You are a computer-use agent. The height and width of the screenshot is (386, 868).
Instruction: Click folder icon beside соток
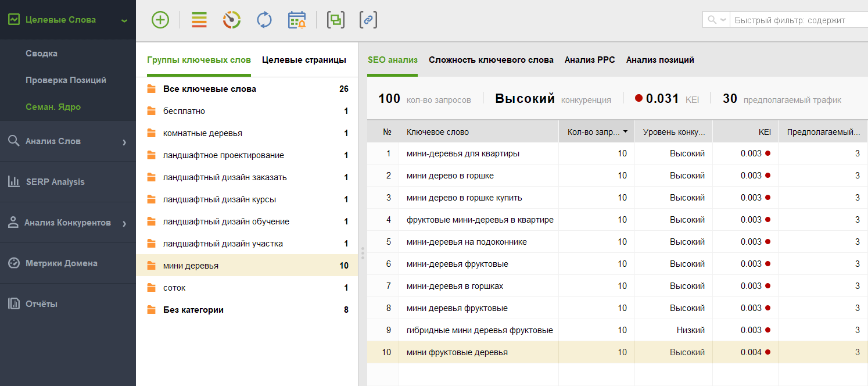click(152, 288)
